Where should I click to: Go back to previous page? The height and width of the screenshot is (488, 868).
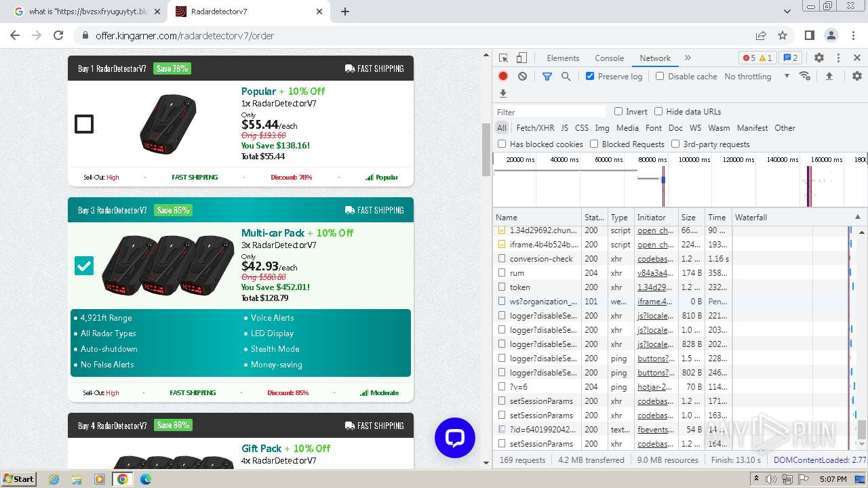(x=15, y=35)
